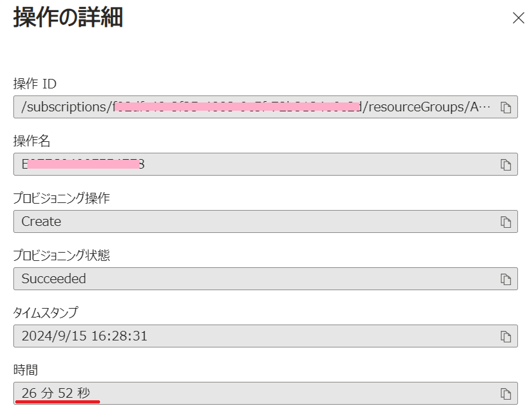Copy the 操作 ID value
532x413 pixels.
click(x=505, y=108)
